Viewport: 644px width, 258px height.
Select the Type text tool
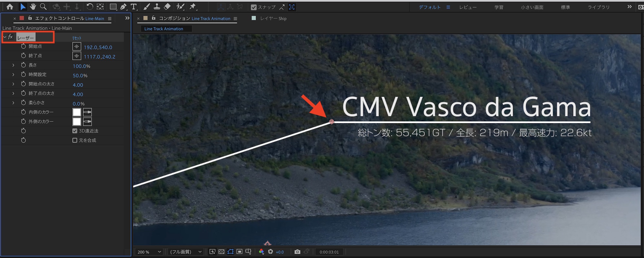point(134,7)
